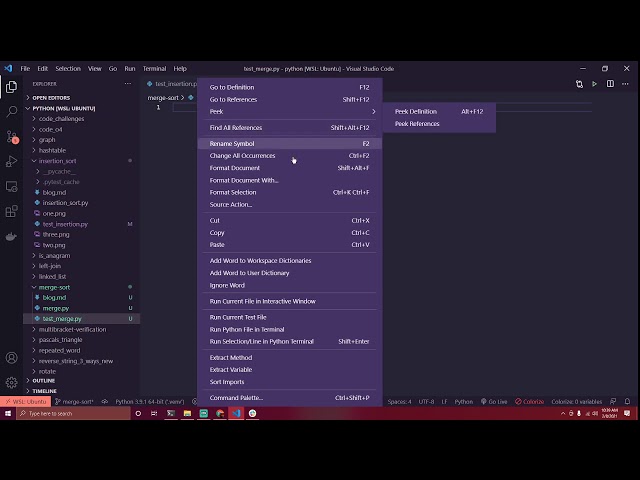Open the Extensions view

pos(11,211)
